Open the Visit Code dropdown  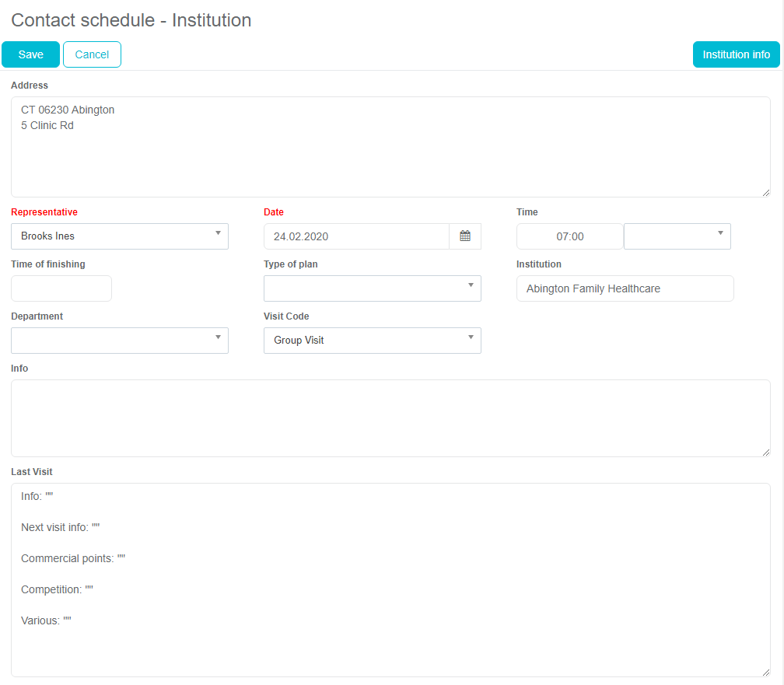pyautogui.click(x=372, y=341)
